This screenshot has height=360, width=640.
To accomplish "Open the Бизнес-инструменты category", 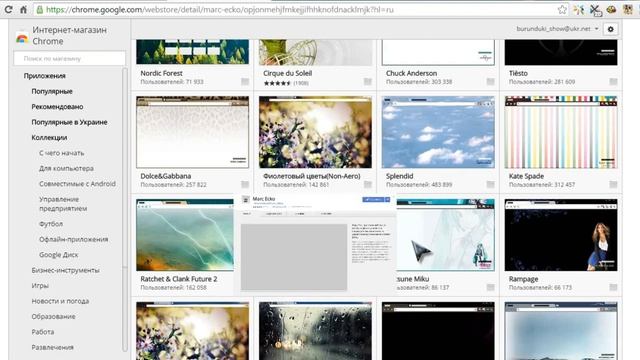I will pos(65,270).
